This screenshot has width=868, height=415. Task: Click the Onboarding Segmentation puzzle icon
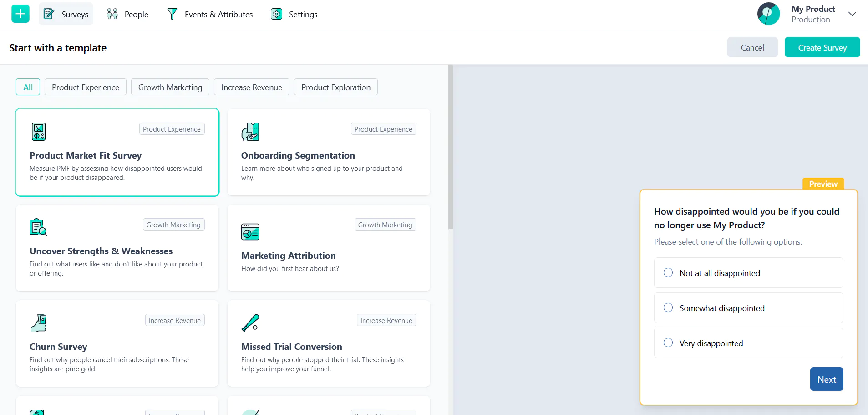(250, 132)
